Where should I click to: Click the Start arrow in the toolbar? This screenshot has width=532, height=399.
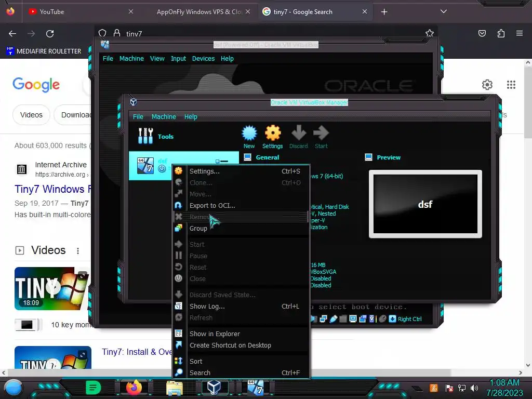[321, 133]
